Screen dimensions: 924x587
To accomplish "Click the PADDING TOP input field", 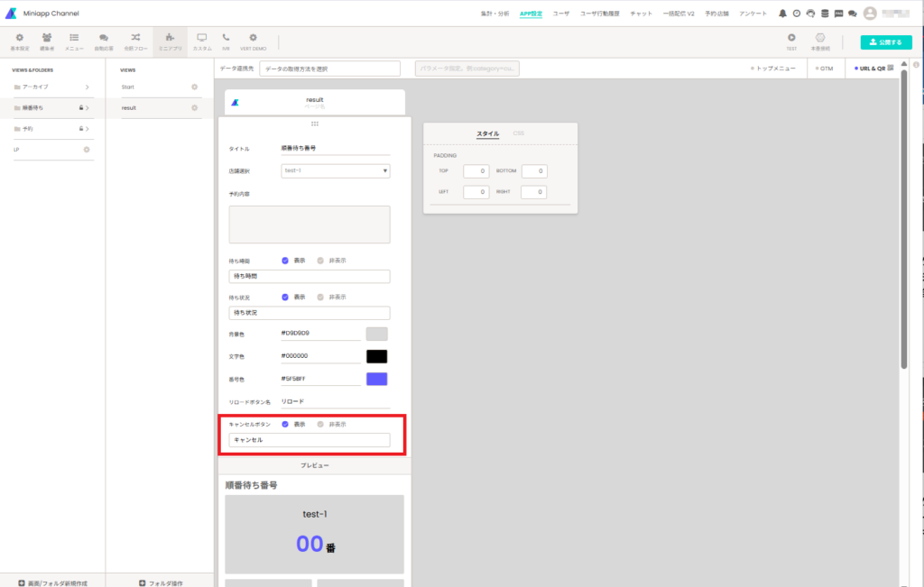I will click(x=476, y=171).
